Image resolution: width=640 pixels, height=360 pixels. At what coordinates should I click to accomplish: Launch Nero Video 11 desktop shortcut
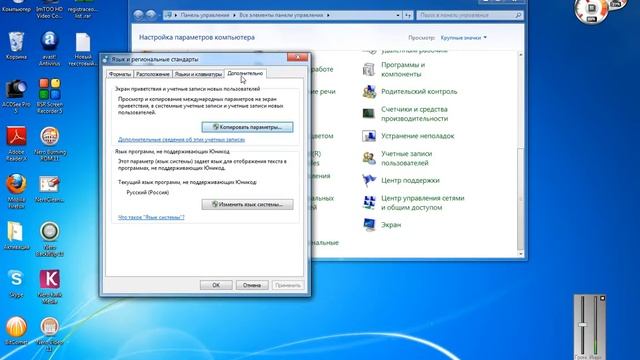tap(50, 333)
